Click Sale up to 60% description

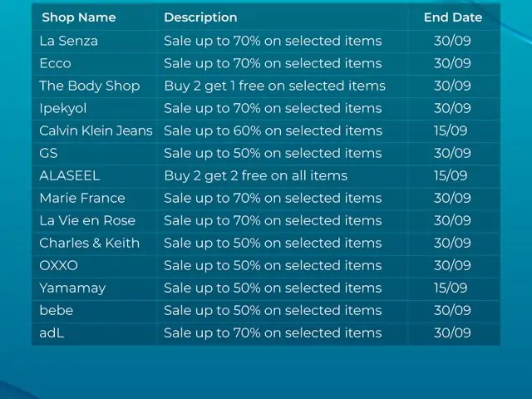(273, 131)
